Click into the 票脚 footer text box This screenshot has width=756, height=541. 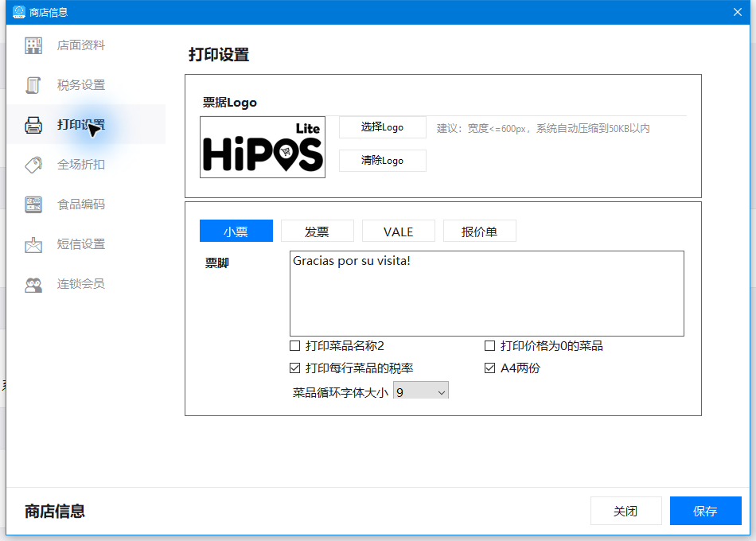[487, 294]
